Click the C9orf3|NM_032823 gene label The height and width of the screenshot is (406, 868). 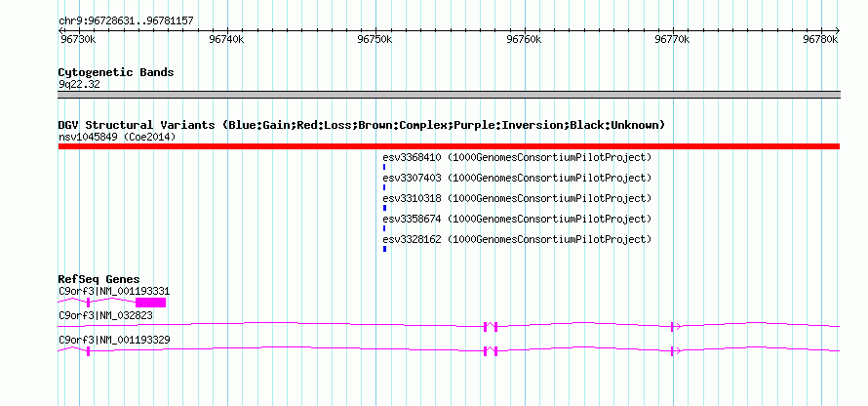(x=105, y=315)
